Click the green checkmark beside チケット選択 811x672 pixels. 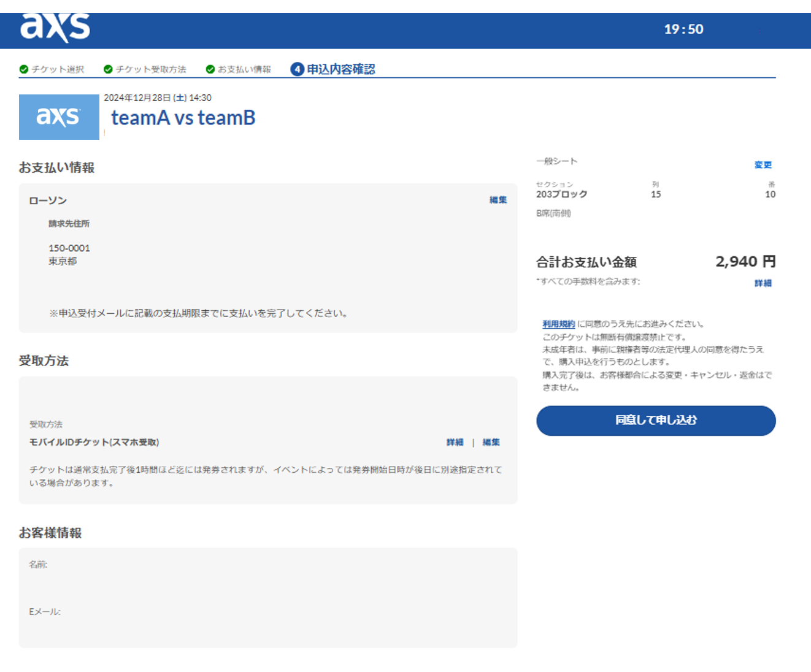click(x=24, y=69)
